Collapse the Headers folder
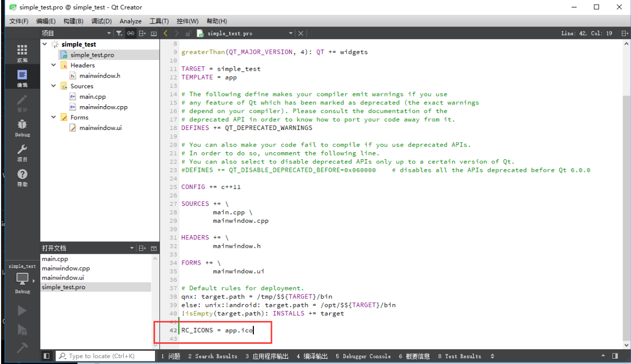The height and width of the screenshot is (364, 631). 54,65
